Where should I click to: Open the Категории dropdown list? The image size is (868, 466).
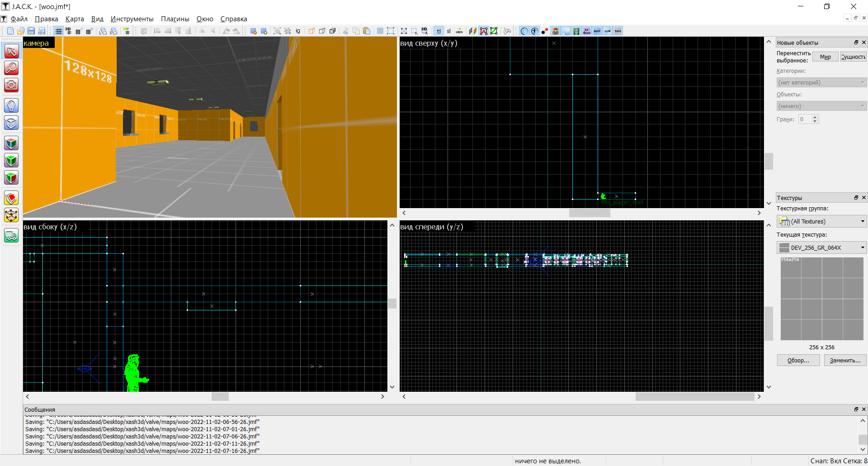coord(821,82)
